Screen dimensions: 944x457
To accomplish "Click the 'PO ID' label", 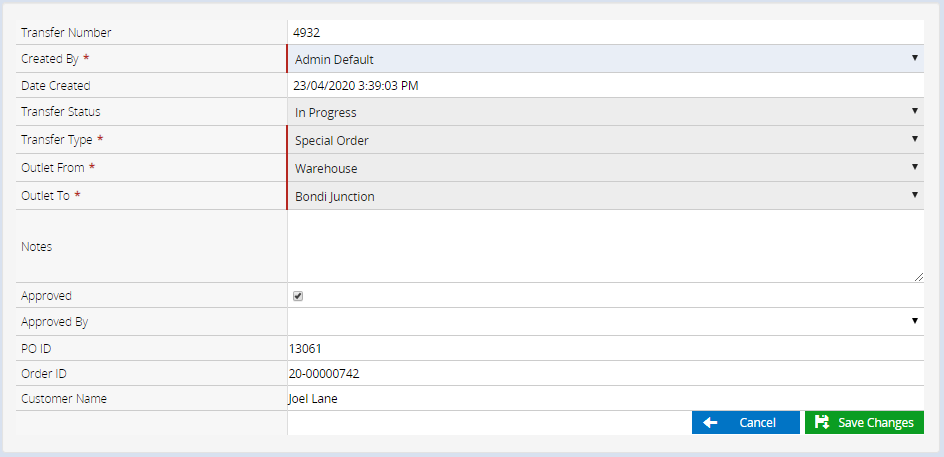I will (36, 348).
